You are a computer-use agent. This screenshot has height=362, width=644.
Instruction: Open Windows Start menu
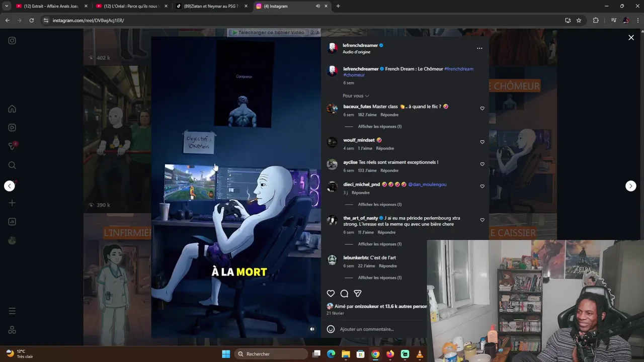coord(226,354)
